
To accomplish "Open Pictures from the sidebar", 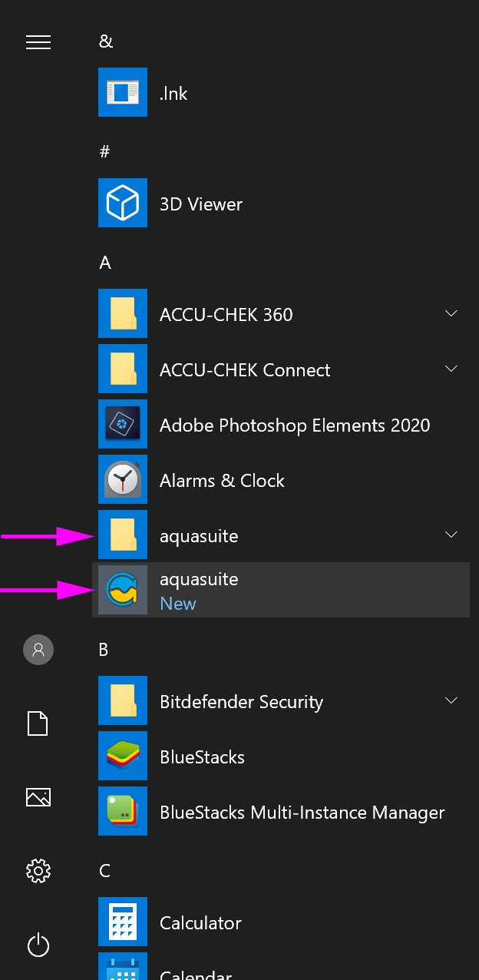I will pos(38,797).
